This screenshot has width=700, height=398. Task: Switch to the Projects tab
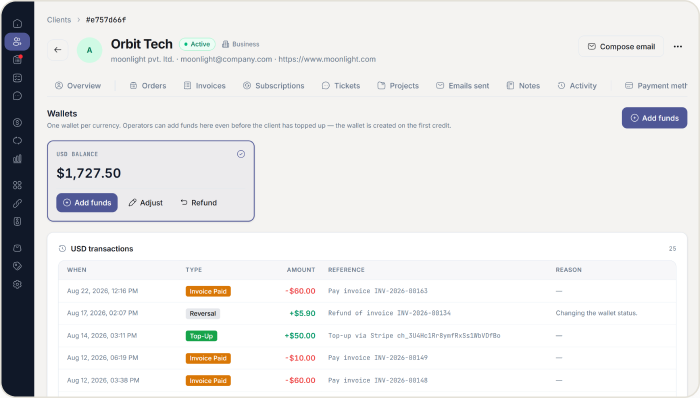coord(398,86)
